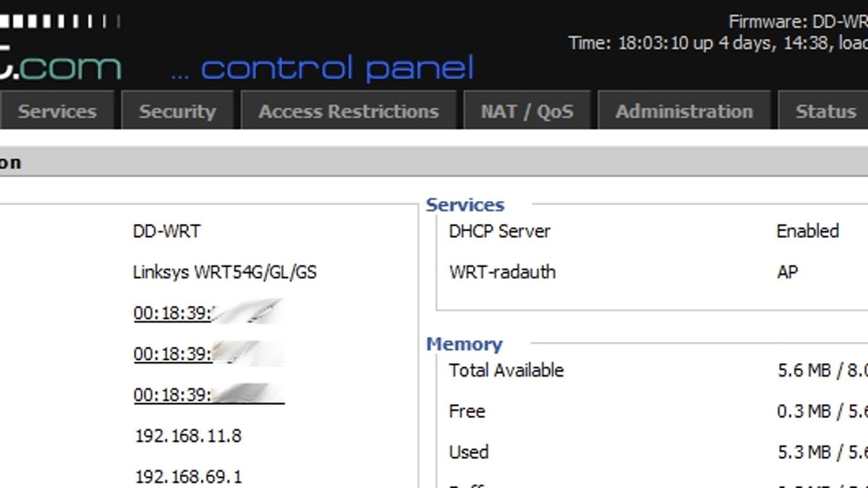The width and height of the screenshot is (868, 488).
Task: Click the second 00:18:39 MAC address link
Action: [x=208, y=354]
